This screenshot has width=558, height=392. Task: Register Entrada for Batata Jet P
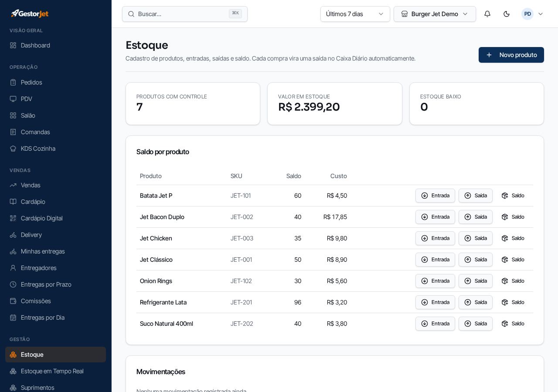click(435, 196)
